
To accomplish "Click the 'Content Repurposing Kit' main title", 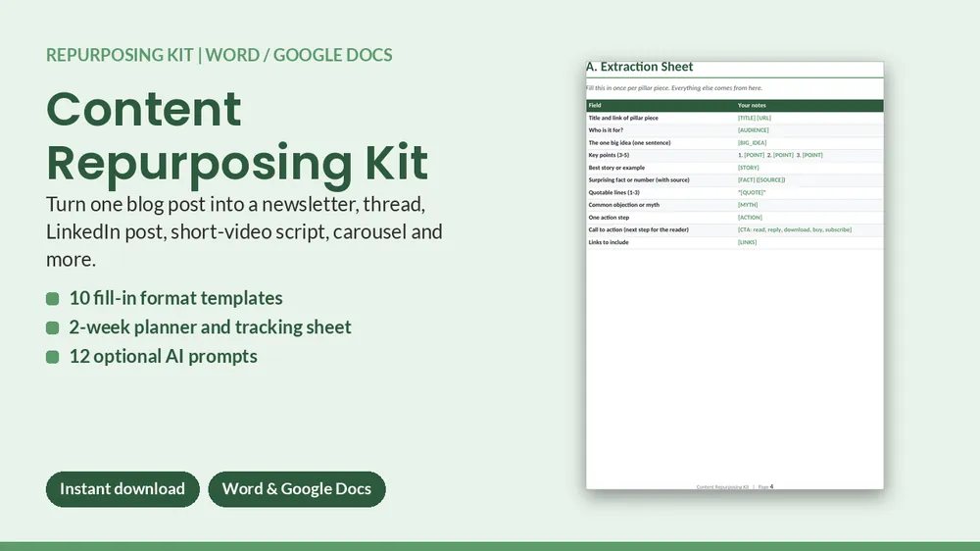I will 237,135.
